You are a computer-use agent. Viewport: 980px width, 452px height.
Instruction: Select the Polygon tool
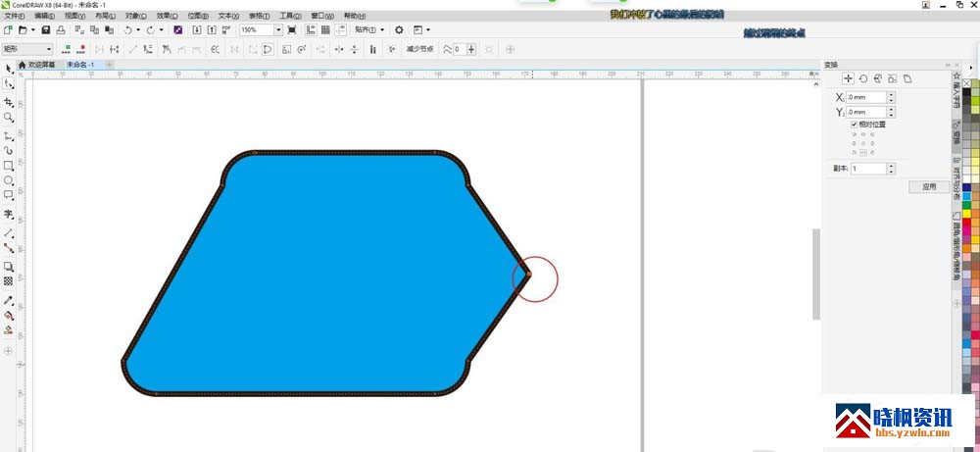tap(9, 195)
